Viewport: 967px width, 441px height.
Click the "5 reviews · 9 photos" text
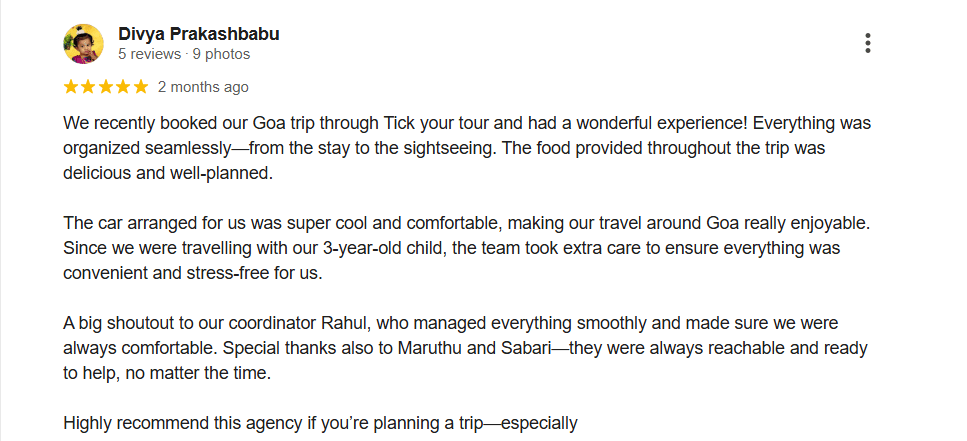click(x=184, y=54)
